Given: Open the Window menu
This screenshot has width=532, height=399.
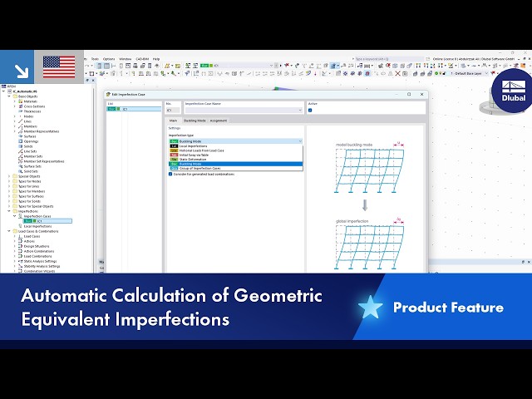Looking at the screenshot, I should tap(125, 59).
